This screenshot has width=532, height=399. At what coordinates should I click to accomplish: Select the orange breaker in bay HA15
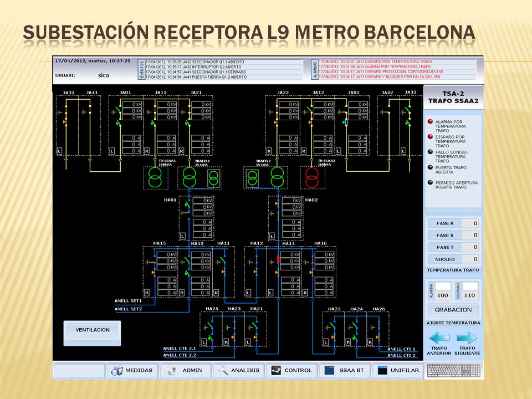click(x=154, y=273)
